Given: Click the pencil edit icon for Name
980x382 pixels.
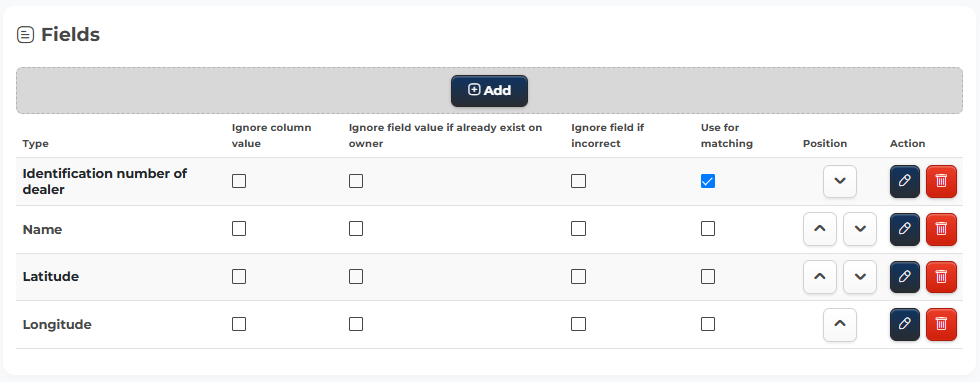Looking at the screenshot, I should click(x=904, y=229).
